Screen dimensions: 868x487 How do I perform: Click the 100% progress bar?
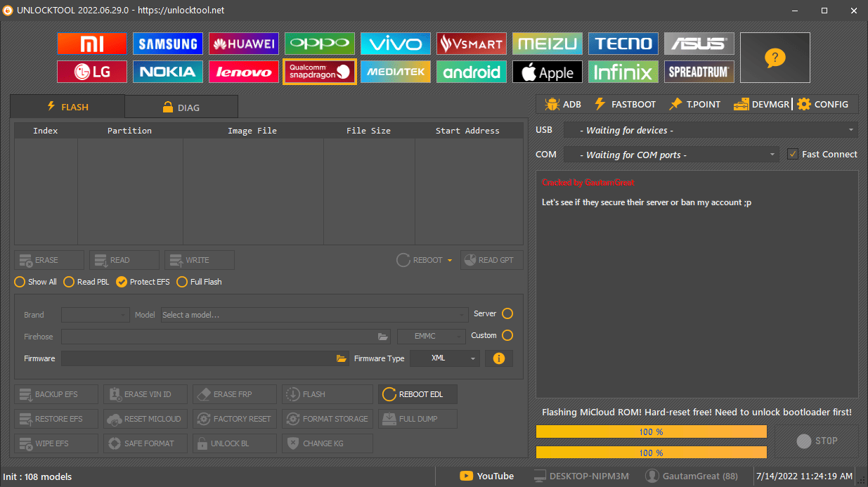(652, 431)
